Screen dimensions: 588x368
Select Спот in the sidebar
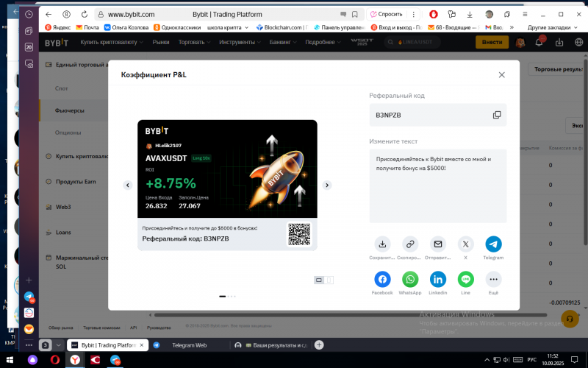point(62,88)
